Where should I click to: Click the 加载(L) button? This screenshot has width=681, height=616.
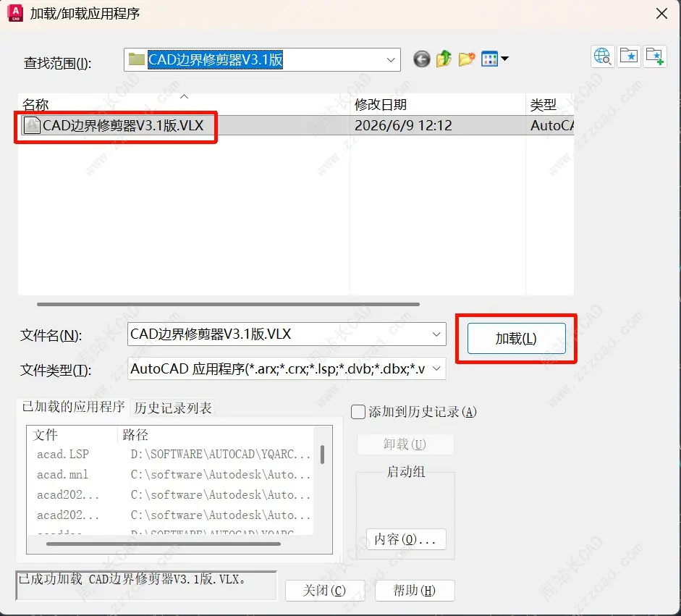[517, 339]
